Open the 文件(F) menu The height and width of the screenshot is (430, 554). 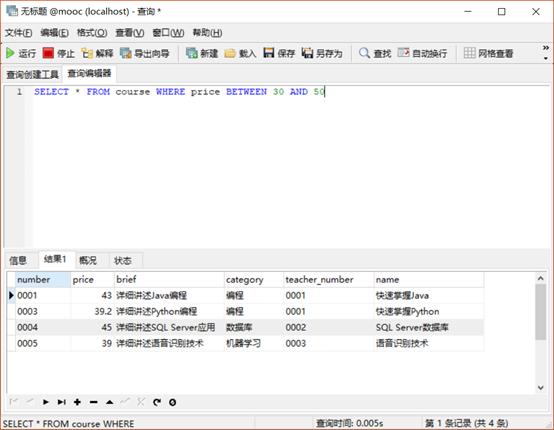pyautogui.click(x=18, y=33)
